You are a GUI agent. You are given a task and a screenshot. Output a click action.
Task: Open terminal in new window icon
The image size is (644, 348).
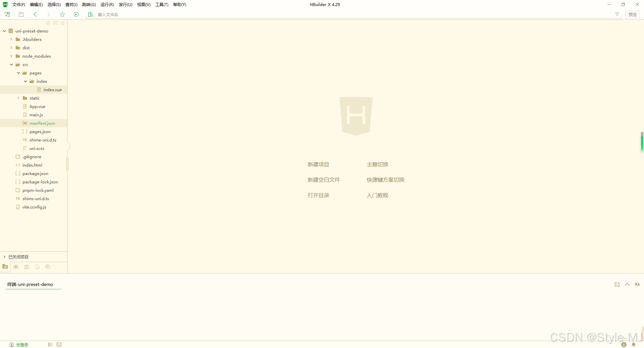pos(617,284)
